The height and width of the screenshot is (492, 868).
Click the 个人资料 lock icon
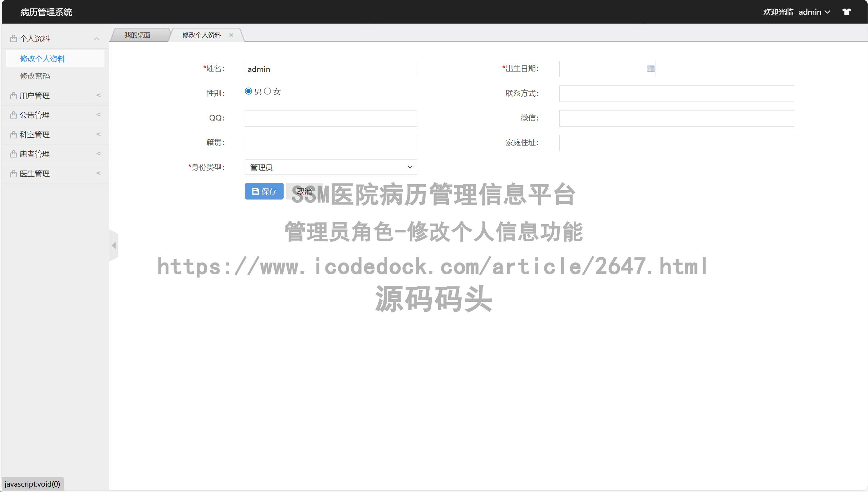coord(13,38)
